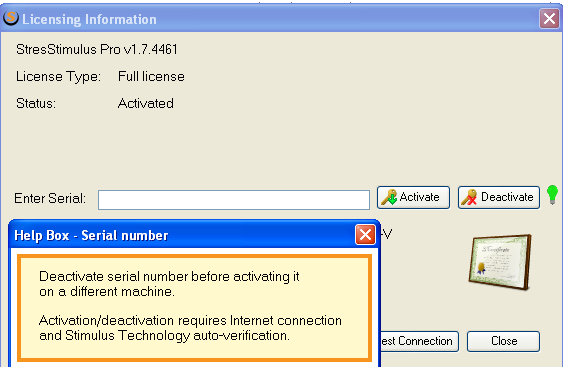Click the green lightbulb help icon
The image size is (563, 367).
(552, 195)
